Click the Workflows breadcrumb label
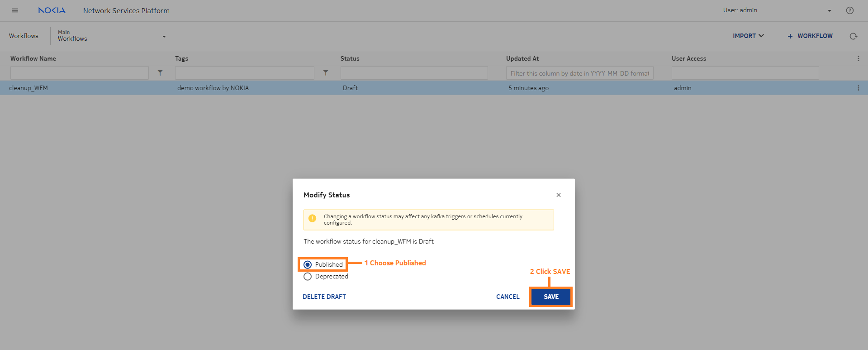This screenshot has width=868, height=350. click(x=24, y=36)
